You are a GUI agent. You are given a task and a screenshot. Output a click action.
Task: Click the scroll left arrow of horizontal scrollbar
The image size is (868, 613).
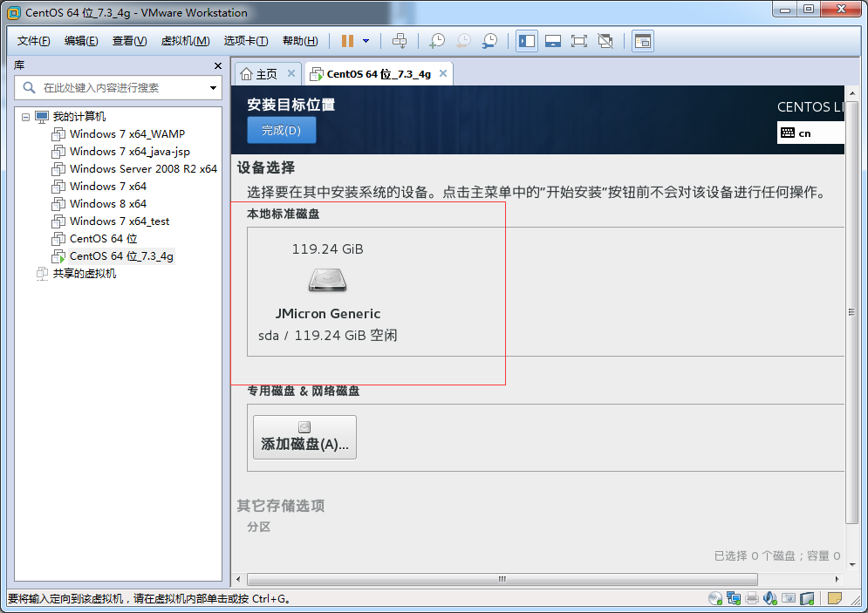[x=238, y=579]
